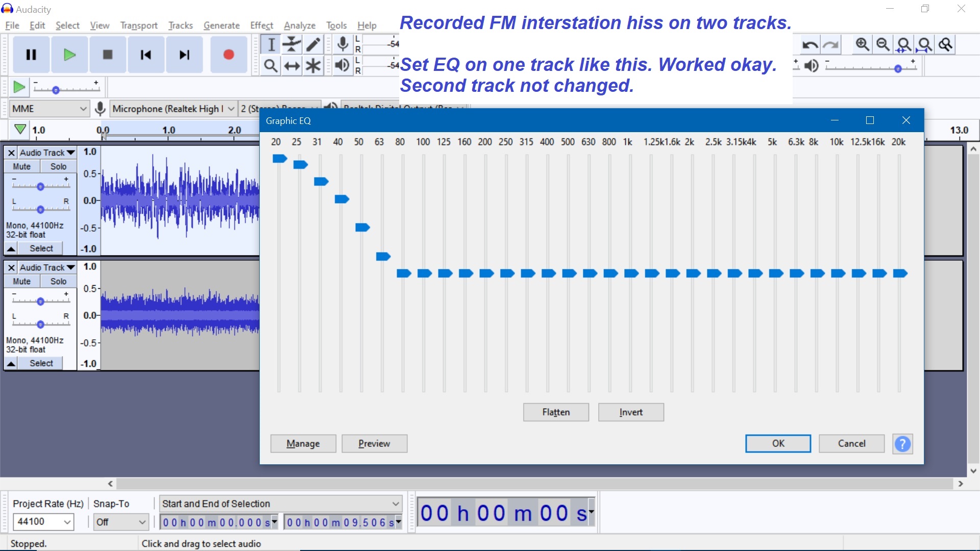This screenshot has height=551, width=980.
Task: Click the Zoom In magnifier icon
Action: point(863,45)
